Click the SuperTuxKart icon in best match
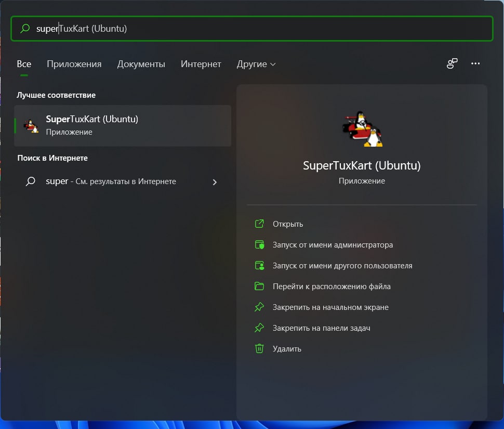The width and height of the screenshot is (504, 429). tap(31, 126)
